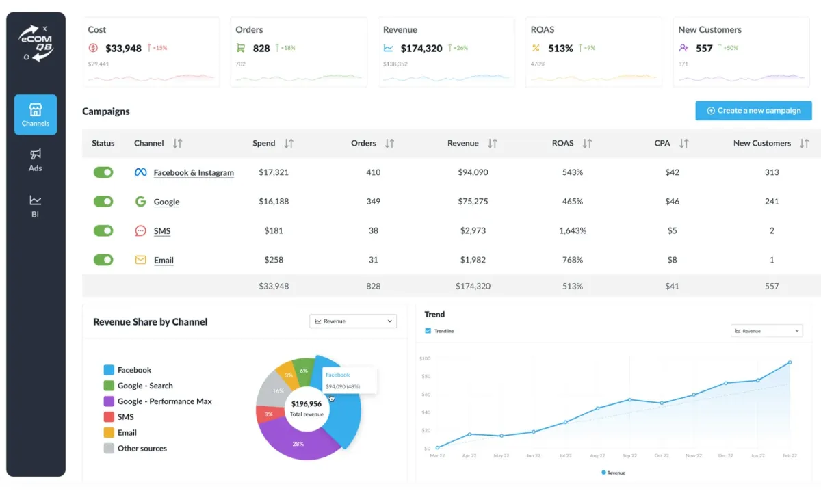Click Create a new campaign button
821x504 pixels.
point(754,111)
